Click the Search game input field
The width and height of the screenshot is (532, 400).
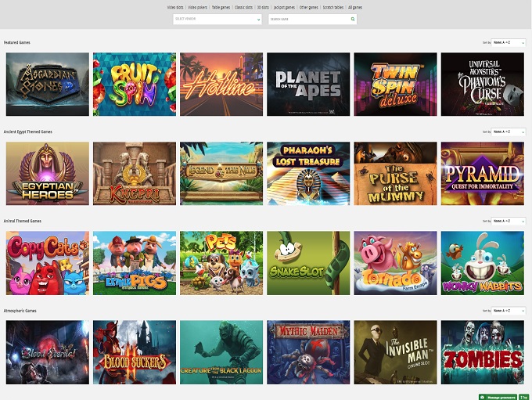click(308, 18)
